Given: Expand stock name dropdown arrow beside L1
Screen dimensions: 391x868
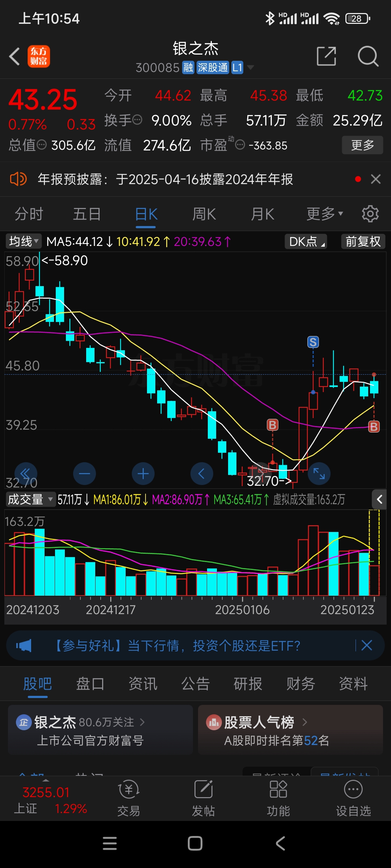Looking at the screenshot, I should (x=250, y=68).
